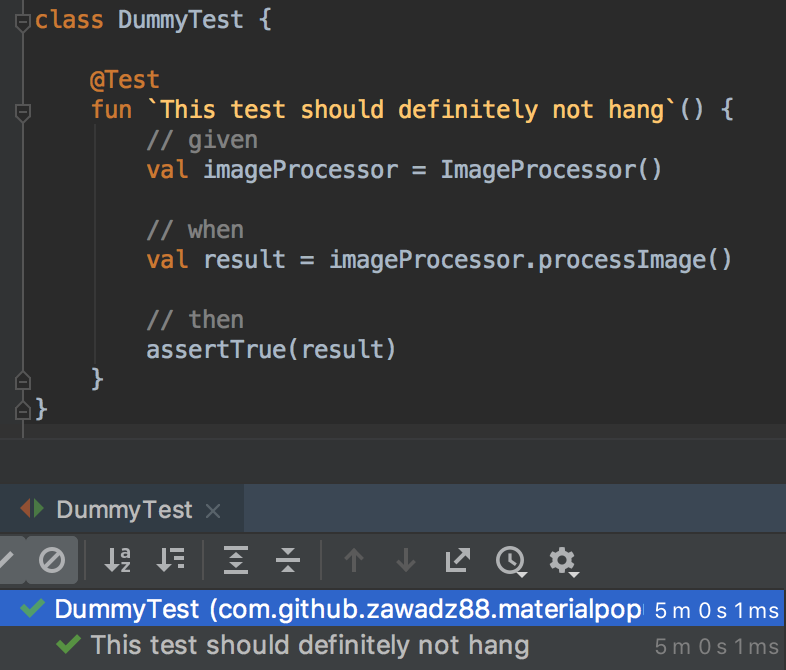This screenshot has height=670, width=786.
Task: Select the DummyTest run tab
Action: tap(124, 510)
